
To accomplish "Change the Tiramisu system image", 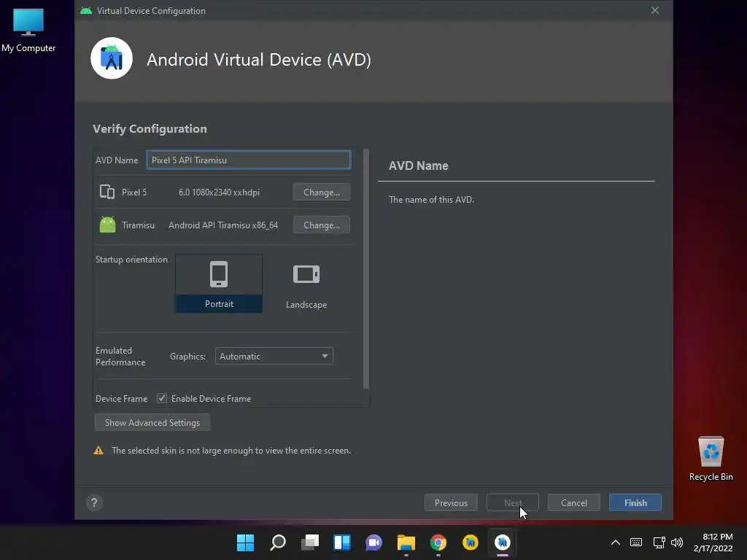I will tap(322, 225).
